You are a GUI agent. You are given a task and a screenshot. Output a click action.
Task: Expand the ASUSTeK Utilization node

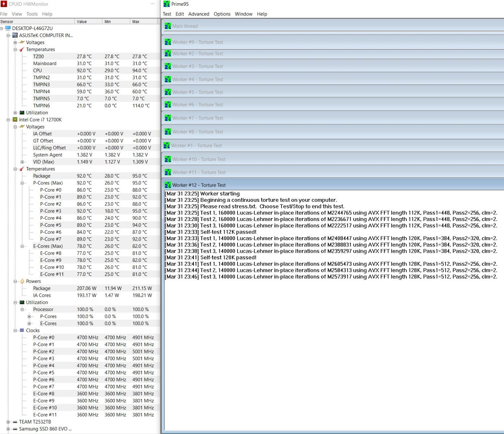[15, 113]
